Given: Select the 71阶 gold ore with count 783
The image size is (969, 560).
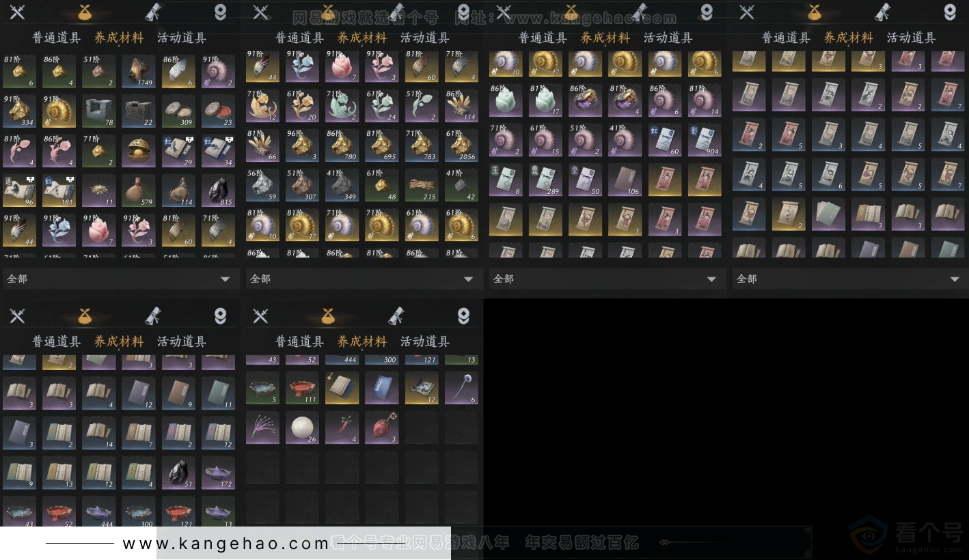Looking at the screenshot, I should (x=422, y=145).
